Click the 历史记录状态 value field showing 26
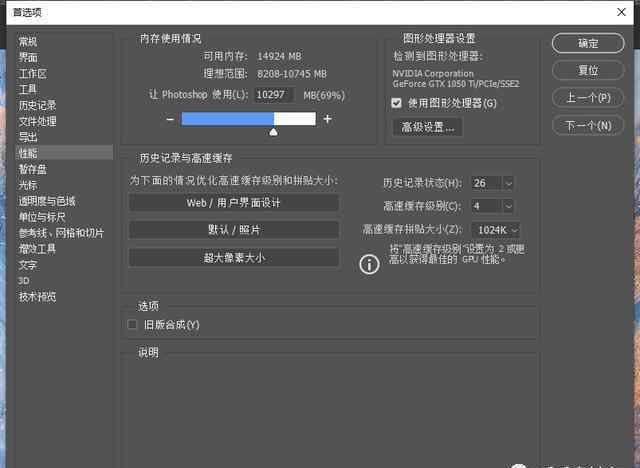 [x=487, y=183]
